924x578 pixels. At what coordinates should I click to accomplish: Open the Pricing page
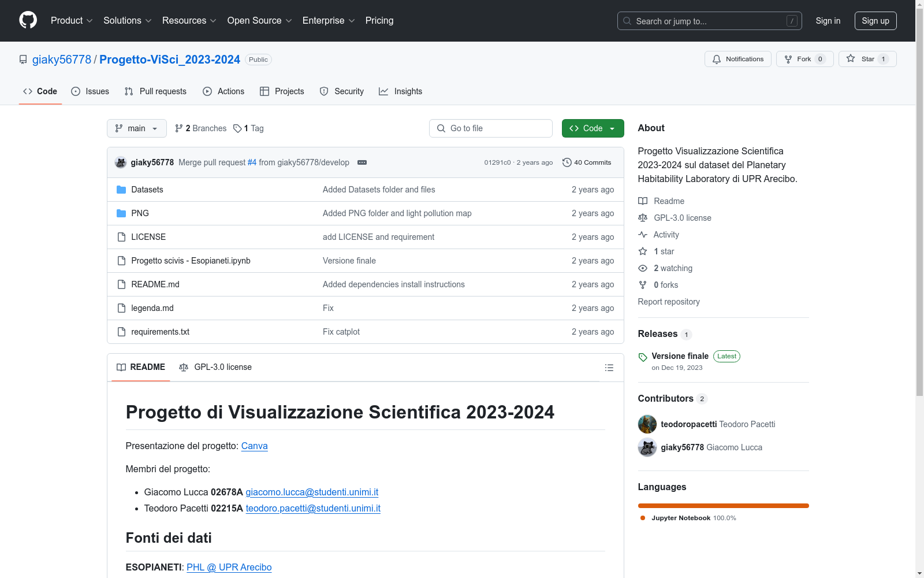pyautogui.click(x=379, y=21)
